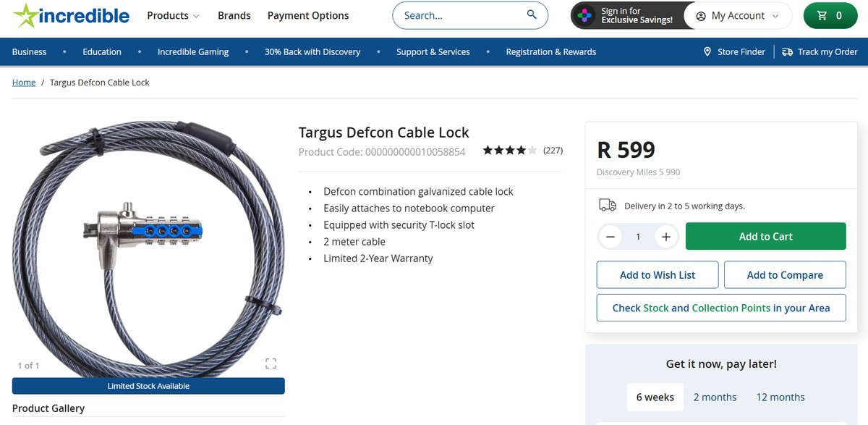Open Payment Options menu

pos(307,14)
